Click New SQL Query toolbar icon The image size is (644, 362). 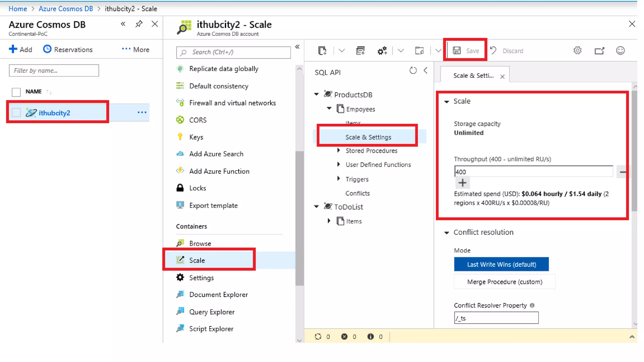360,51
